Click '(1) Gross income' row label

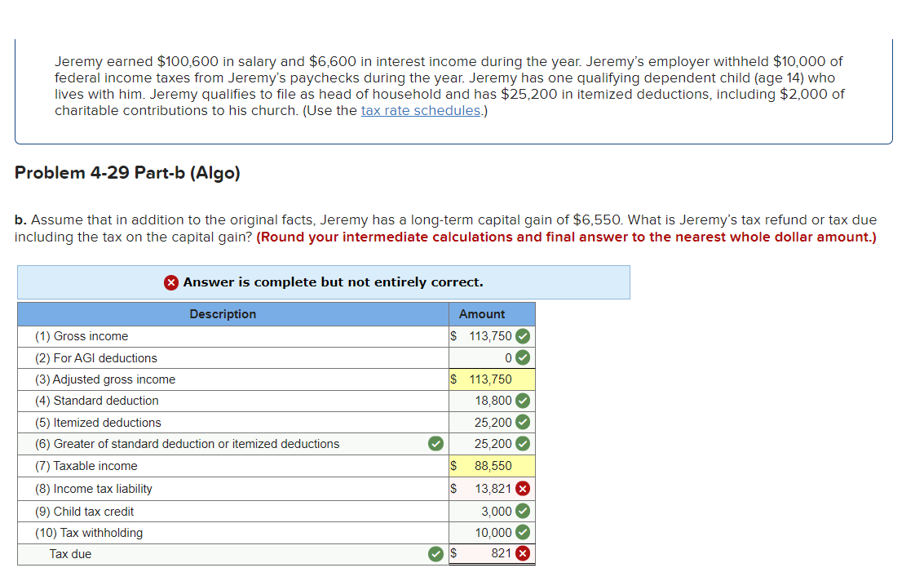click(82, 336)
